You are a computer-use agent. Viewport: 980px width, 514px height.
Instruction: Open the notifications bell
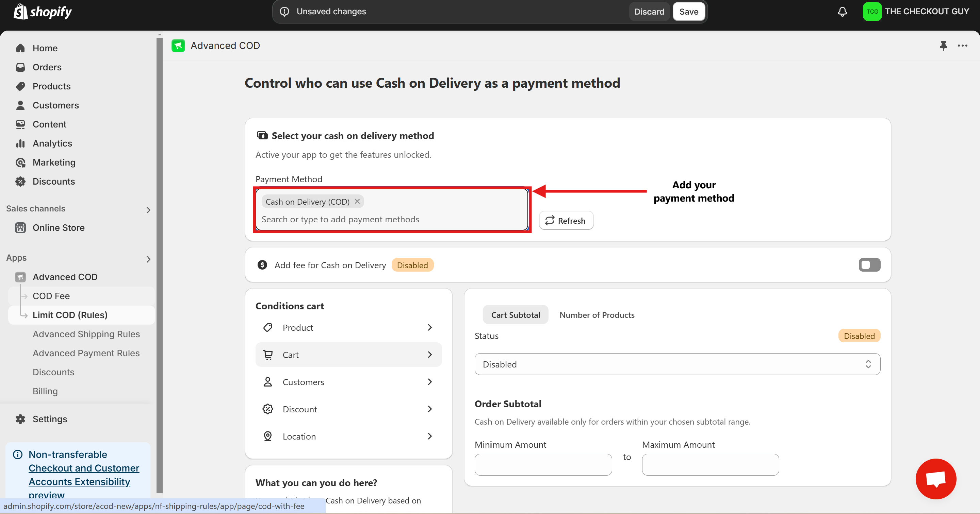pyautogui.click(x=842, y=12)
